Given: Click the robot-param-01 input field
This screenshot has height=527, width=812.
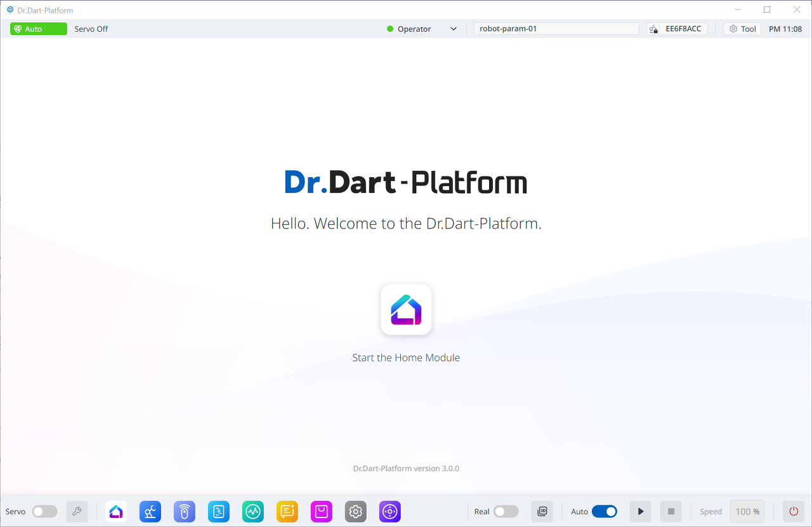Looking at the screenshot, I should [x=556, y=28].
